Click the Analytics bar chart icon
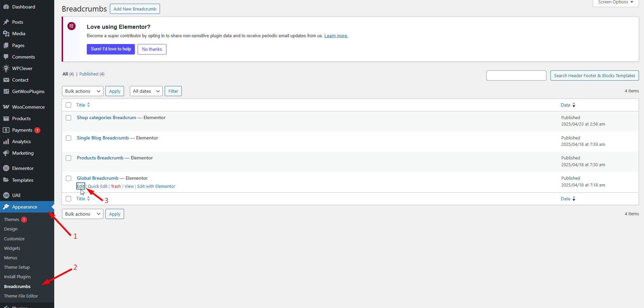 (6, 141)
